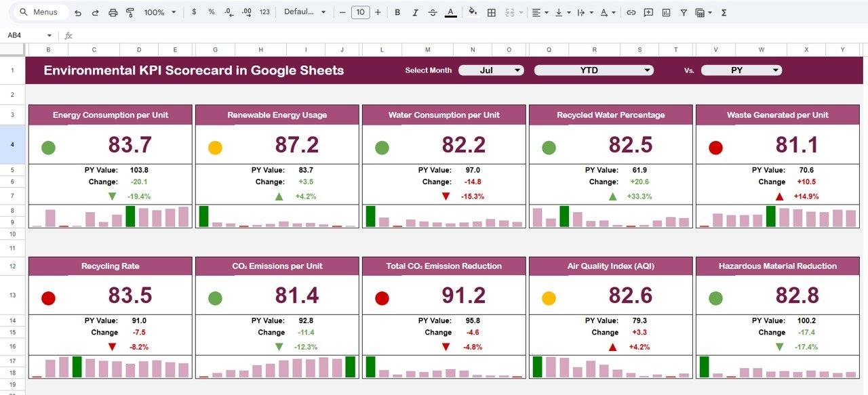Click the insert link icon

[x=630, y=12]
